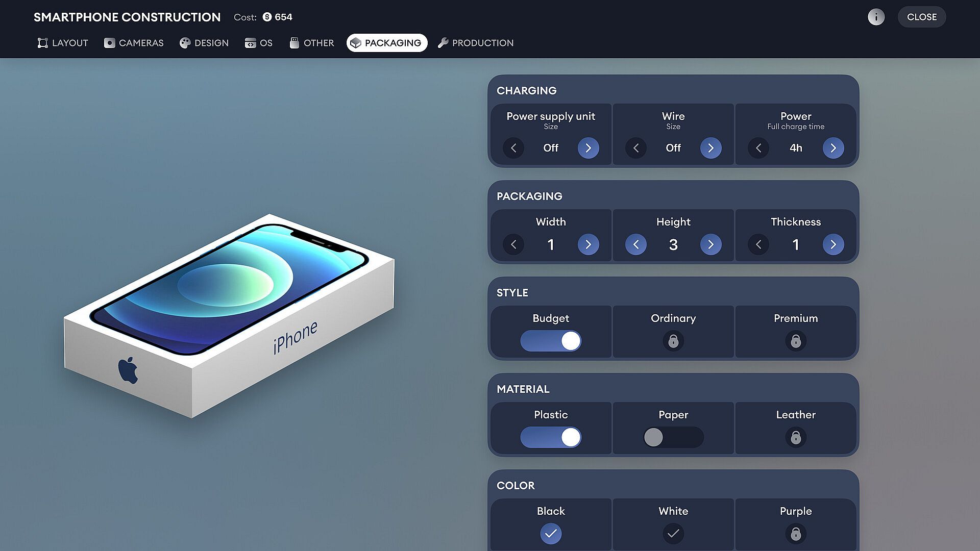980x551 pixels.
Task: Click next arrow for Wire size
Action: tap(710, 148)
